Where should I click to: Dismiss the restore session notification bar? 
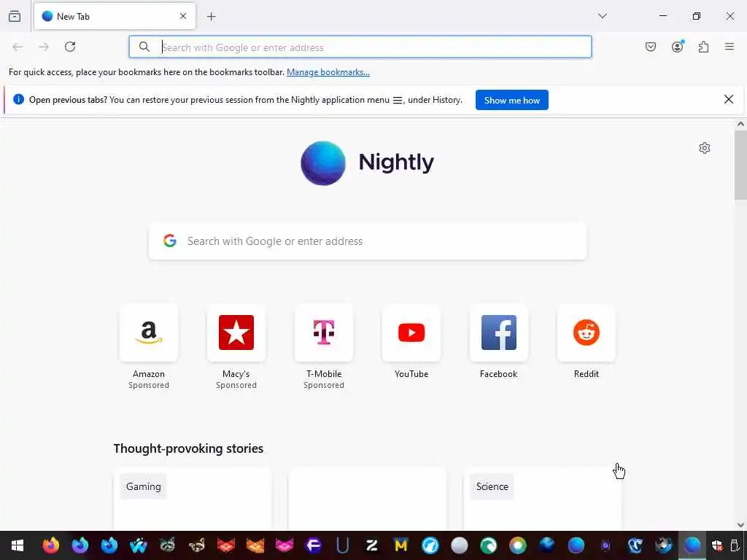point(729,99)
